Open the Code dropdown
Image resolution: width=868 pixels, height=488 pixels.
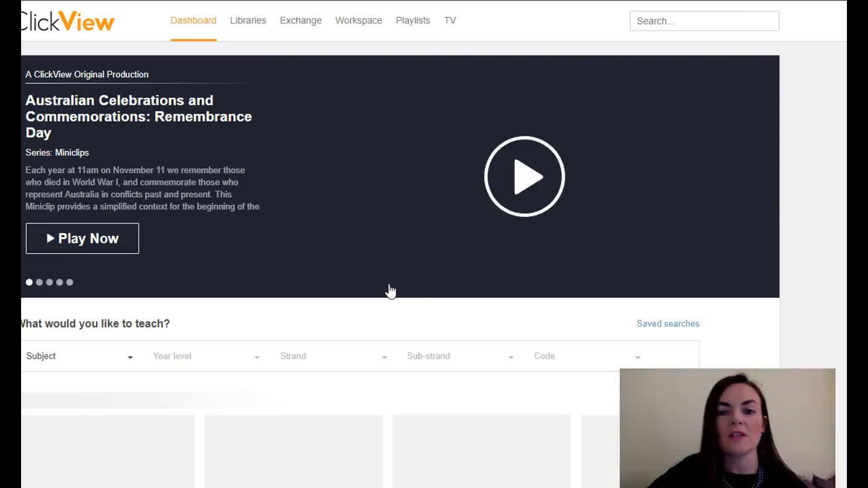pyautogui.click(x=587, y=356)
